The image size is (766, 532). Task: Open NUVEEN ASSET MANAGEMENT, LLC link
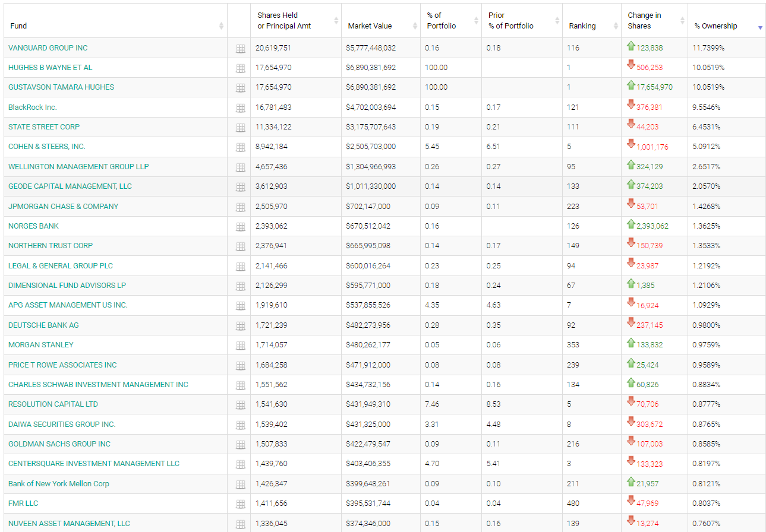[x=69, y=524]
